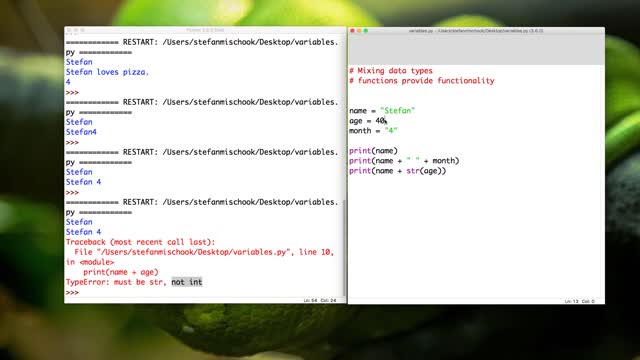Click the highlighted "not int" text in the shell
This screenshot has width=640, height=360.
[187, 282]
